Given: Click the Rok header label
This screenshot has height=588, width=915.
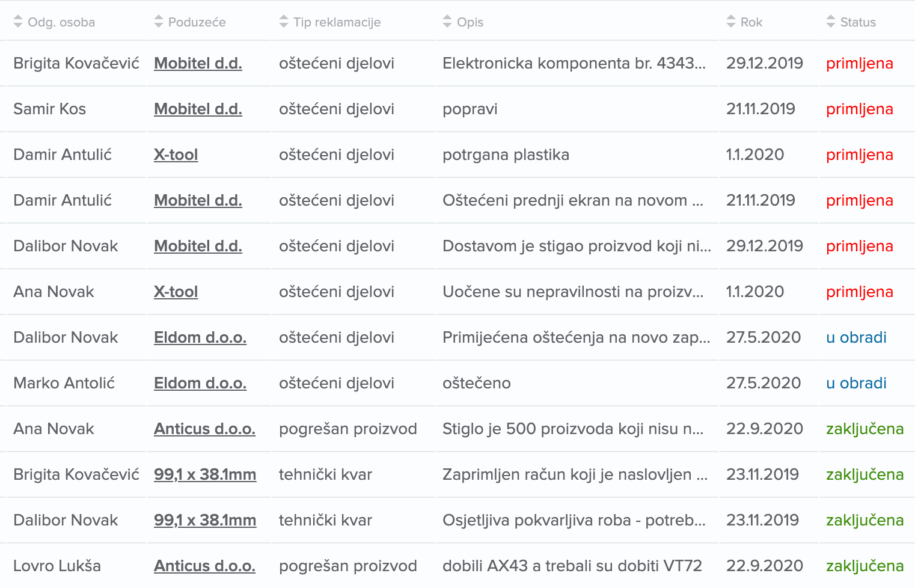Looking at the screenshot, I should [751, 22].
